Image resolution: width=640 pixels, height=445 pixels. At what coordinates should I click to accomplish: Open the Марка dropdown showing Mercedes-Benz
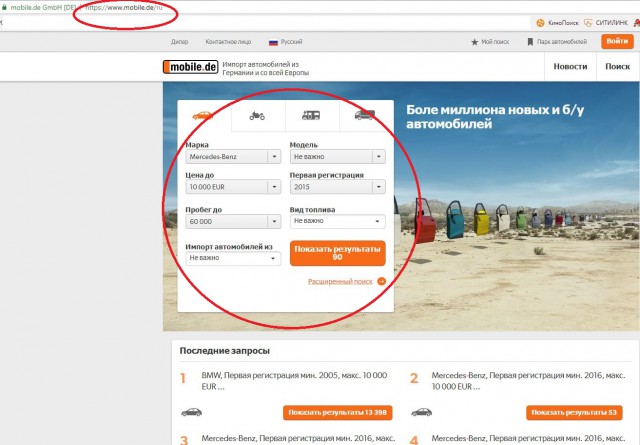(x=233, y=157)
